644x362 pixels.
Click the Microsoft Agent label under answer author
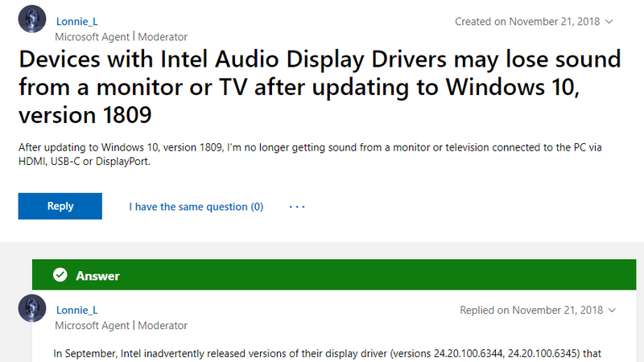click(92, 326)
